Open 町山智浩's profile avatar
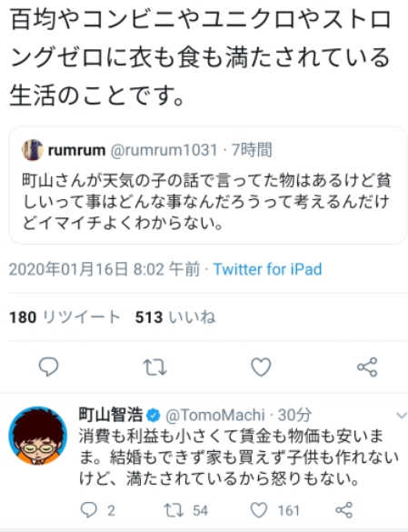This screenshot has height=532, width=408. point(37,436)
